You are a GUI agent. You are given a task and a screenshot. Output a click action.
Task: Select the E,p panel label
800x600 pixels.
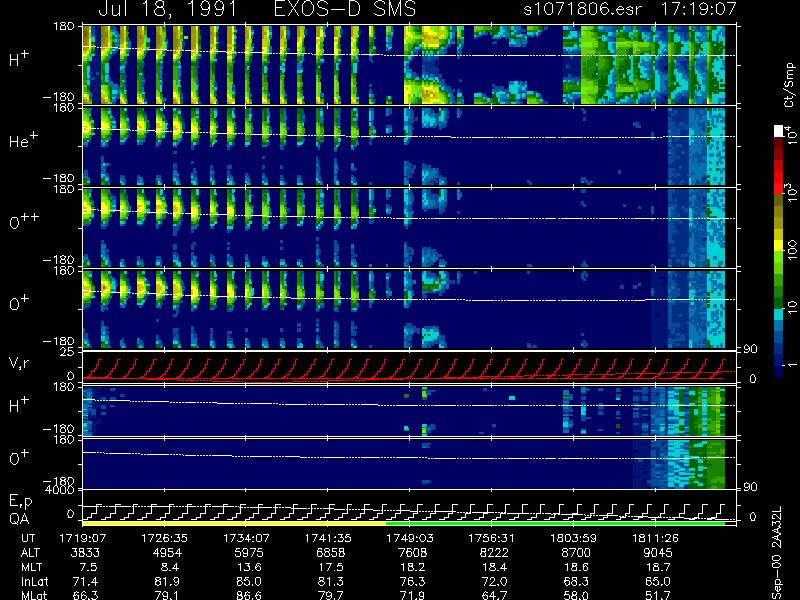pos(20,502)
